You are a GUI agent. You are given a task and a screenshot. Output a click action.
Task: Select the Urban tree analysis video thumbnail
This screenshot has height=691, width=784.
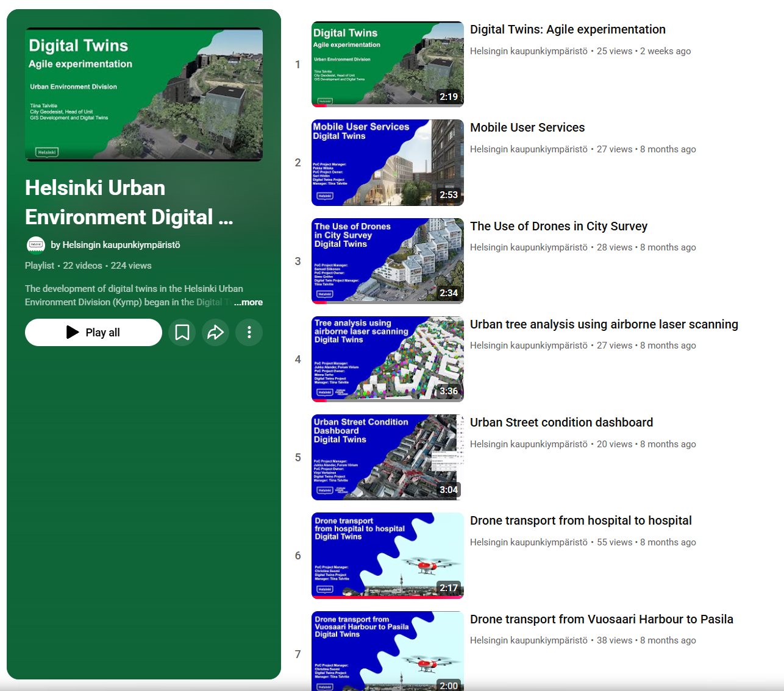(387, 359)
